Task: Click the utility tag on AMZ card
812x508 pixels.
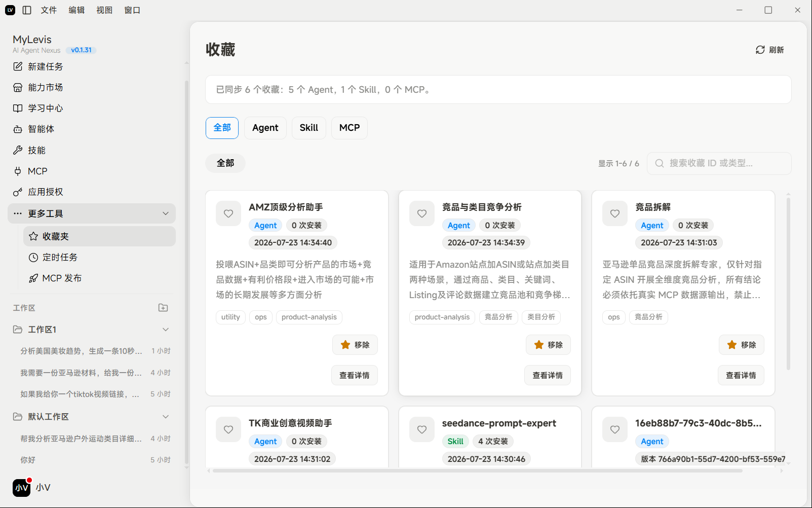Action: tap(230, 317)
